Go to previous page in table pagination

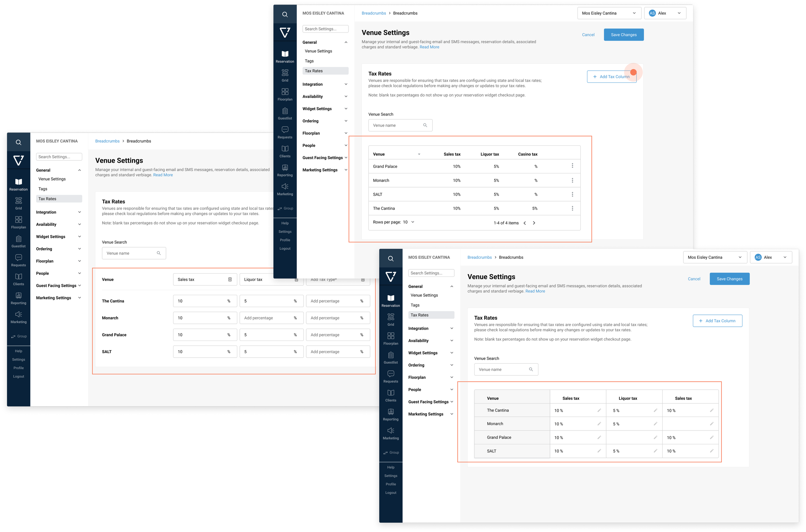(525, 223)
